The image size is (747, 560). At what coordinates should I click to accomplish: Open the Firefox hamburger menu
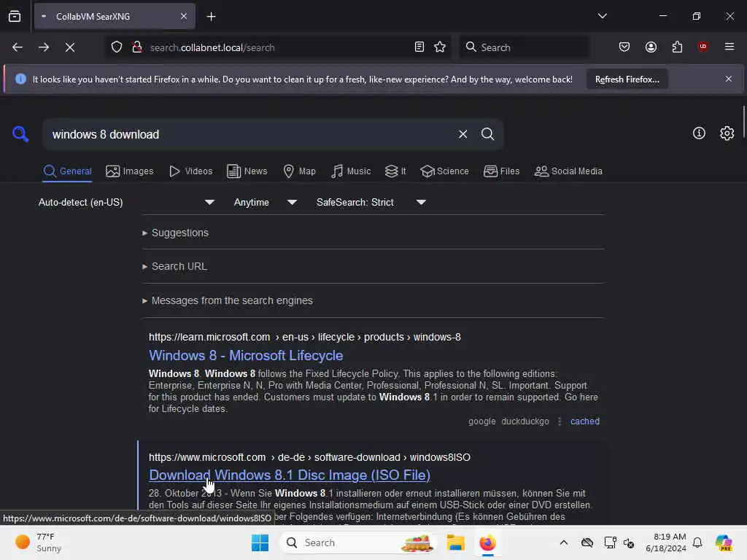729,47
